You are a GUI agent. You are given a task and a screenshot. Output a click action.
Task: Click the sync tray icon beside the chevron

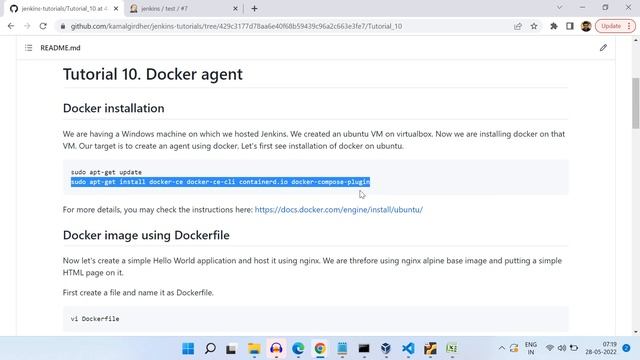(514, 348)
